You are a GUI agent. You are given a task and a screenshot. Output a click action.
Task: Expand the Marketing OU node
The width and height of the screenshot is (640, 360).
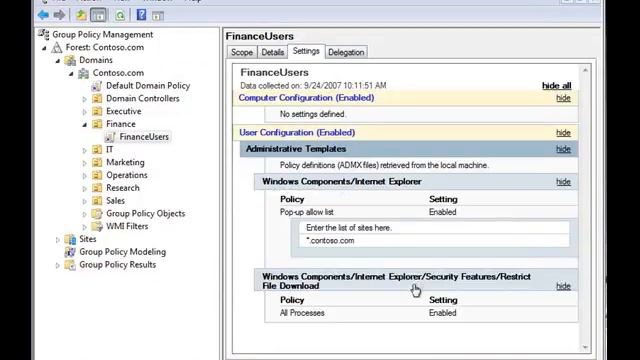point(84,163)
